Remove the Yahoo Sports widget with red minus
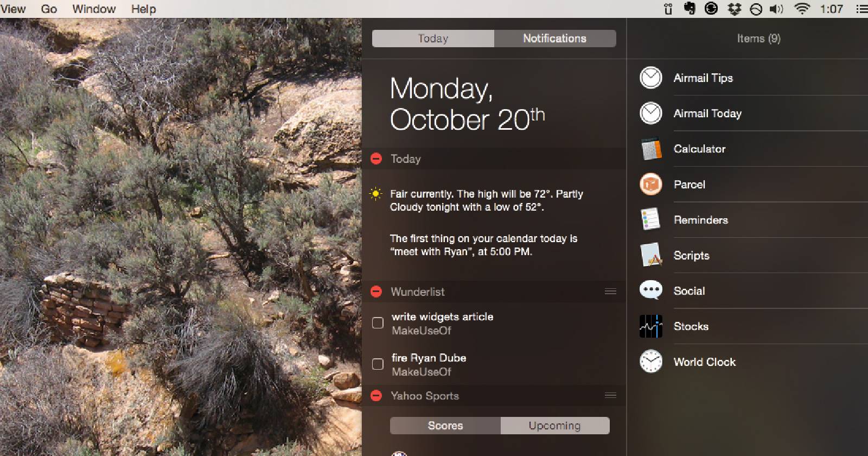This screenshot has width=868, height=456. point(376,396)
